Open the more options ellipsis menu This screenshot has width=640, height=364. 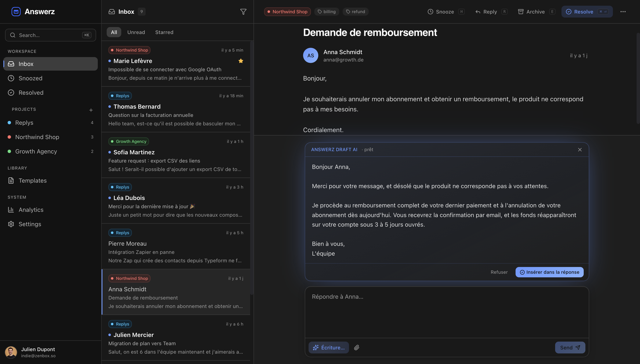click(623, 11)
